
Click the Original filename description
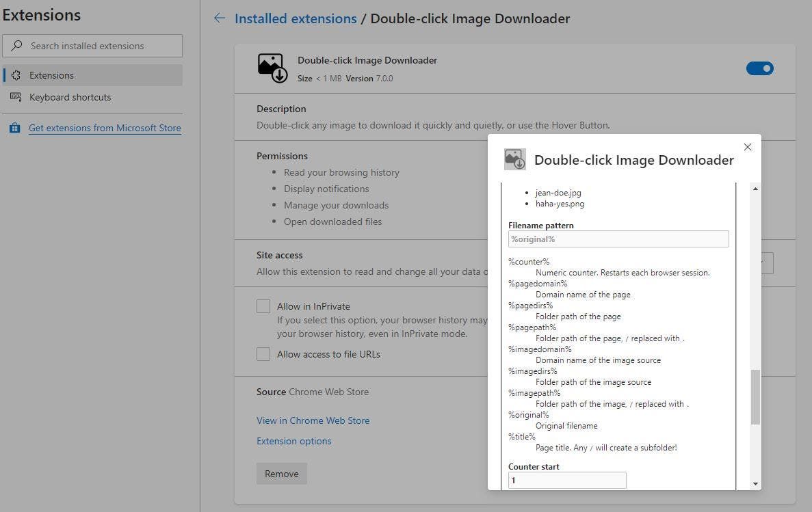coord(566,426)
